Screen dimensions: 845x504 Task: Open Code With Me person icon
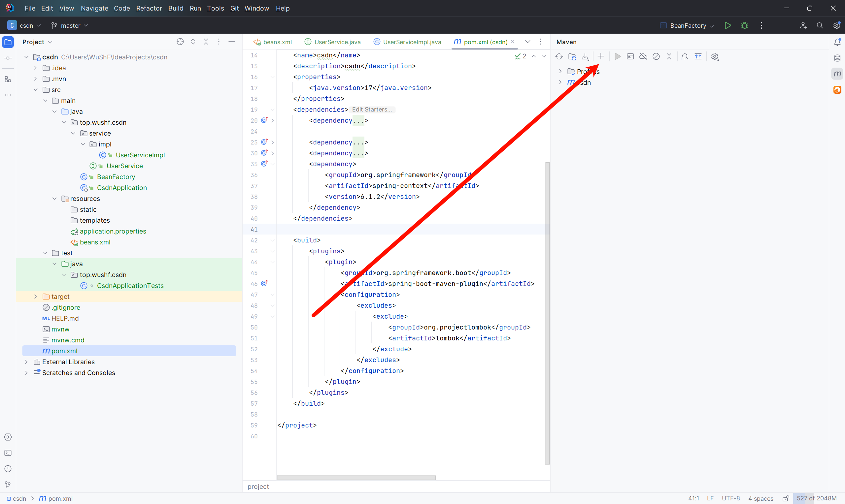pos(803,25)
